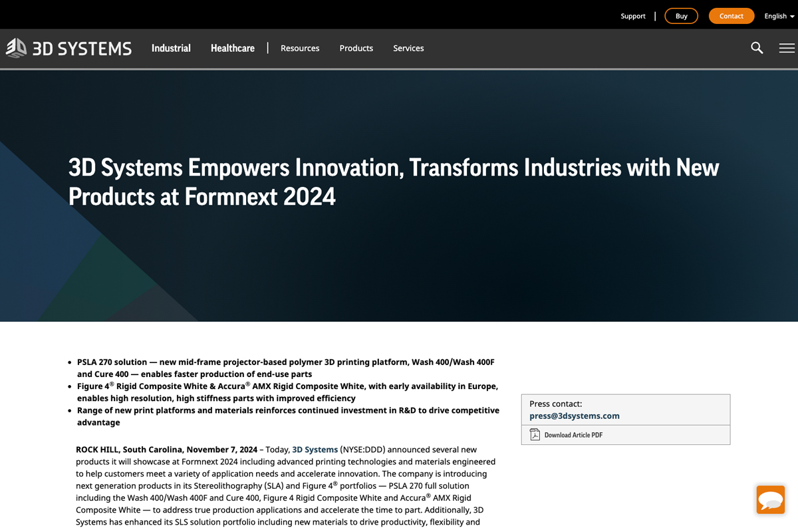Follow the 3D Systems link in article

315,450
